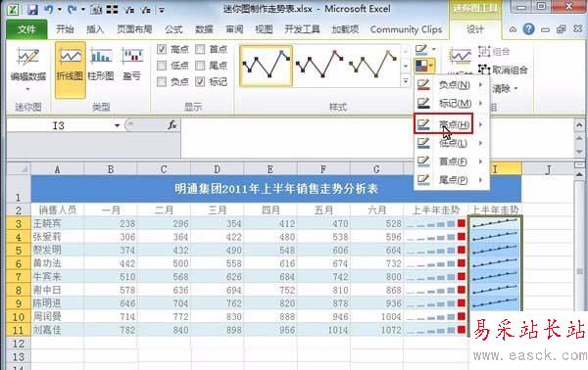The image size is (588, 370).
Task: Click the Group sparklines icon
Action: point(484,52)
